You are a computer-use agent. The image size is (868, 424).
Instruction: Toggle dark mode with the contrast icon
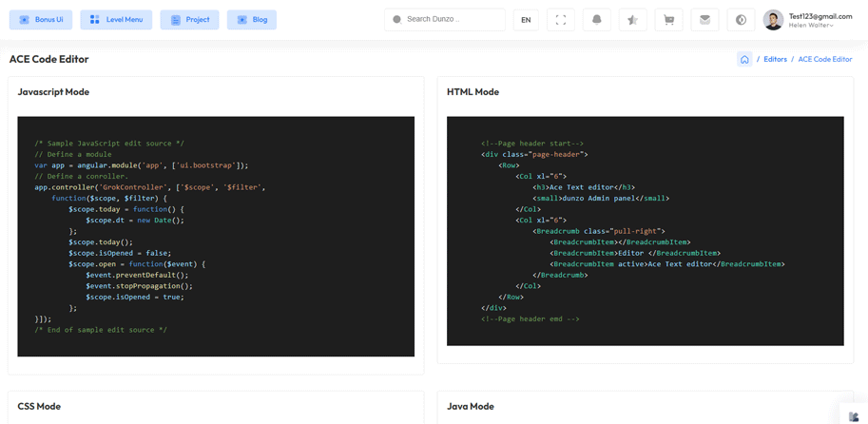pos(741,20)
